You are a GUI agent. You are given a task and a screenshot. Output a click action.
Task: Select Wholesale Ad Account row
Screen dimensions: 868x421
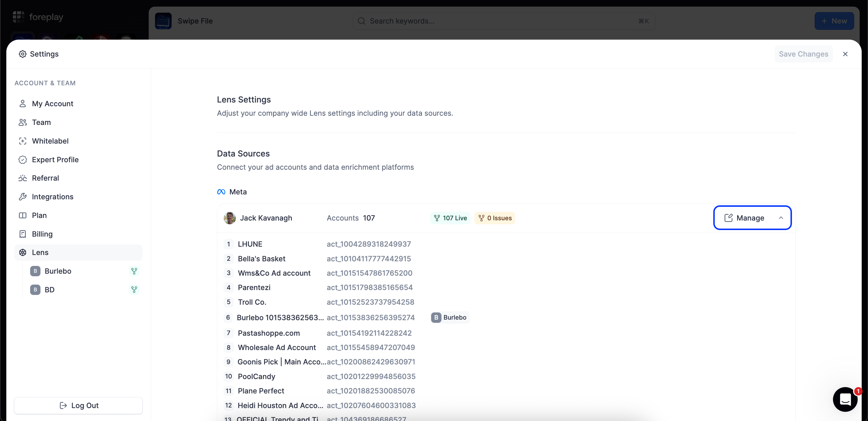[x=277, y=347]
